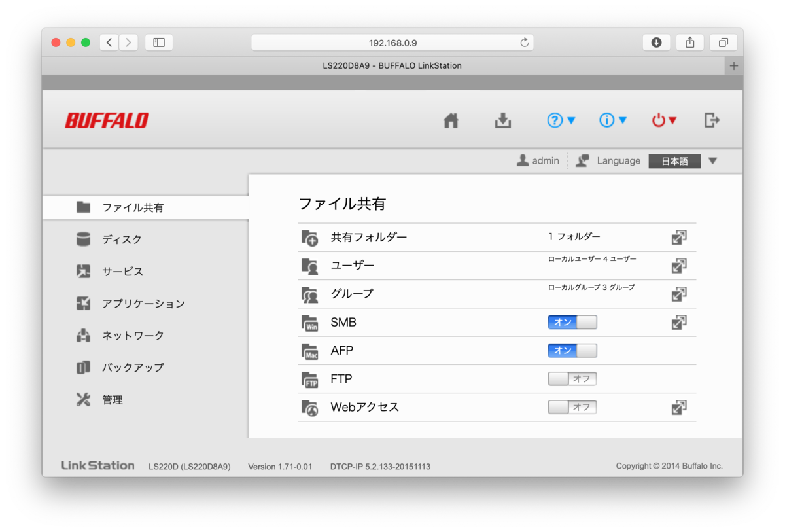785x532 pixels.
Task: Click the admin user icon
Action: (523, 161)
